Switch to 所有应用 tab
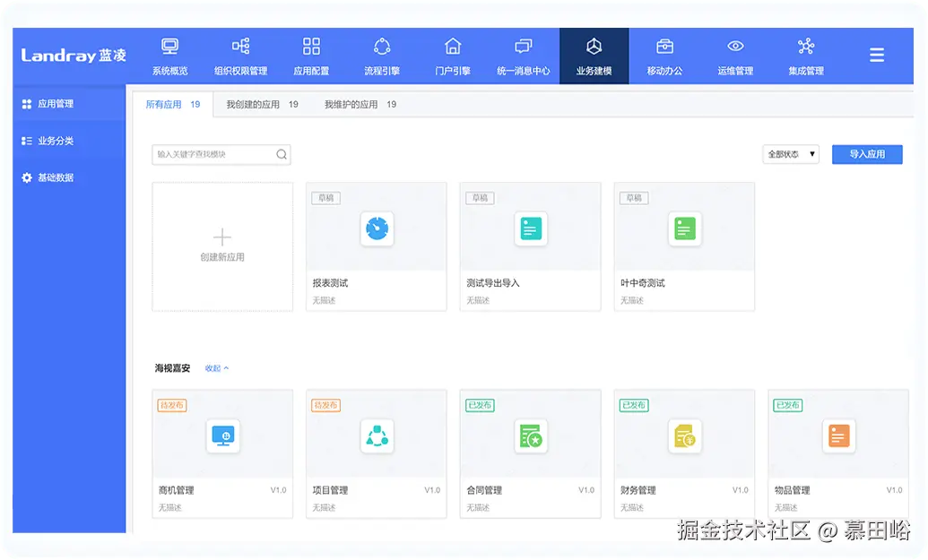Screen dimensions: 928x560 pos(173,105)
